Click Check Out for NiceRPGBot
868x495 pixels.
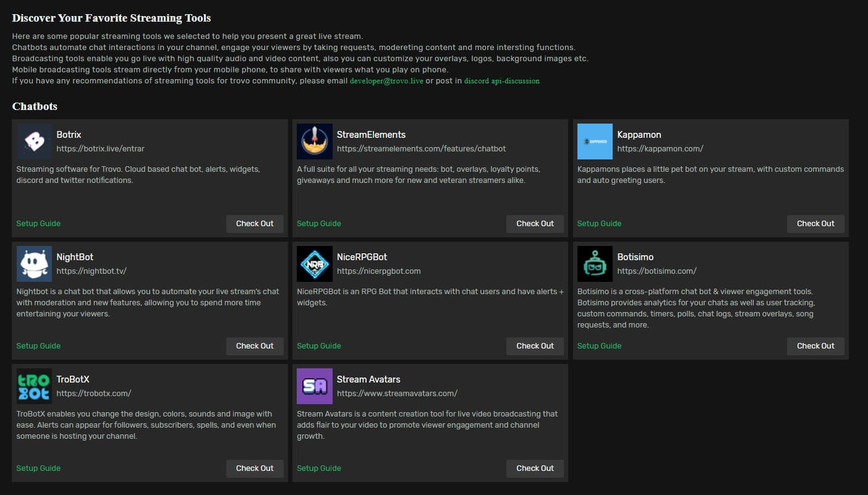535,345
